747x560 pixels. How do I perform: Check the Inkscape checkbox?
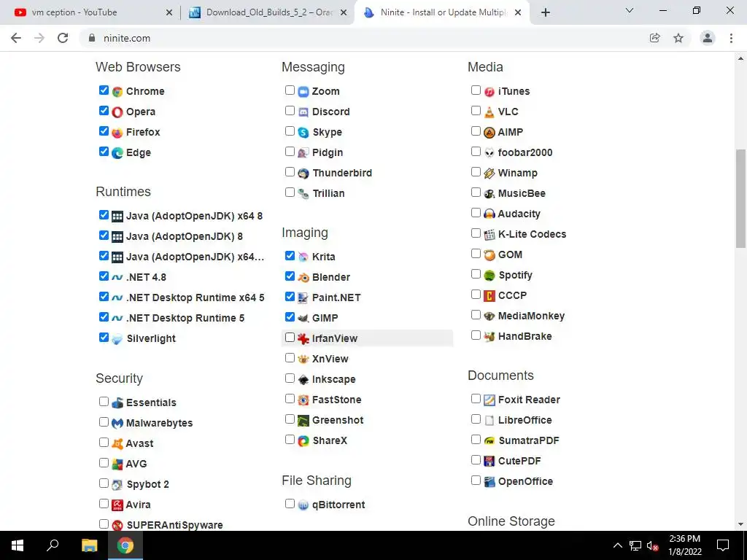coord(290,378)
